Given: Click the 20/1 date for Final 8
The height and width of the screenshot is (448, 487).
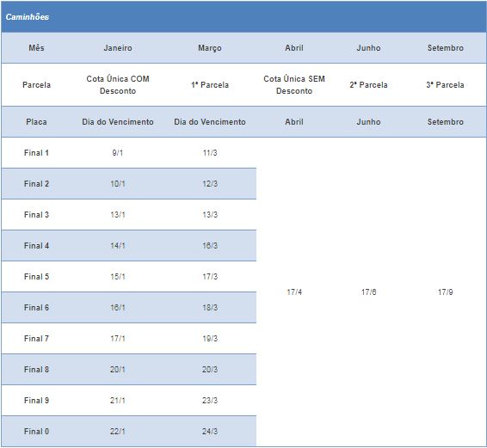Looking at the screenshot, I should tap(118, 369).
